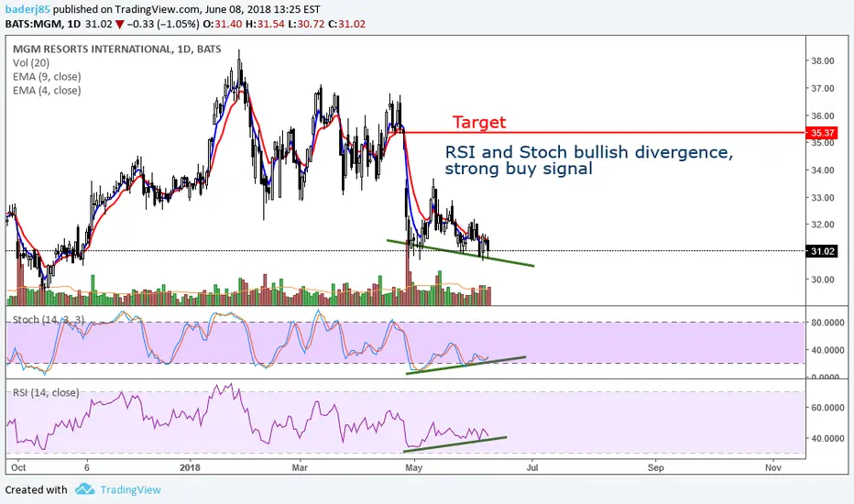This screenshot has height=504, width=854.
Task: Click the 'L:30.72' low price value
Action: tap(306, 24)
